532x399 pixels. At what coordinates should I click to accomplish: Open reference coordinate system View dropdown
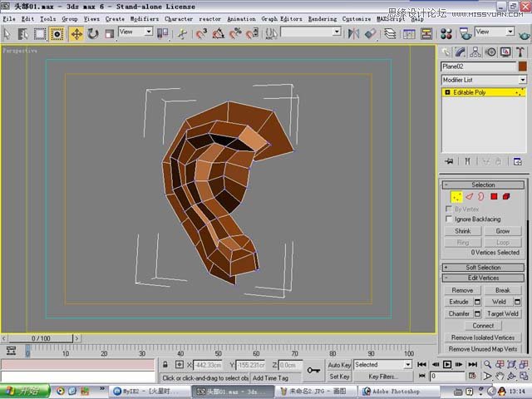pos(135,32)
